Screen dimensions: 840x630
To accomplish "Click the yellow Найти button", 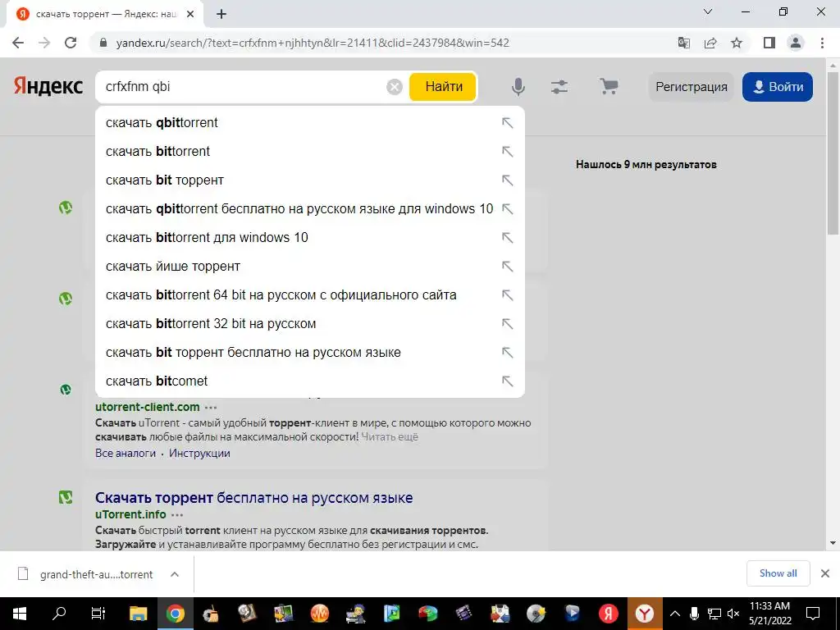I will pyautogui.click(x=443, y=87).
